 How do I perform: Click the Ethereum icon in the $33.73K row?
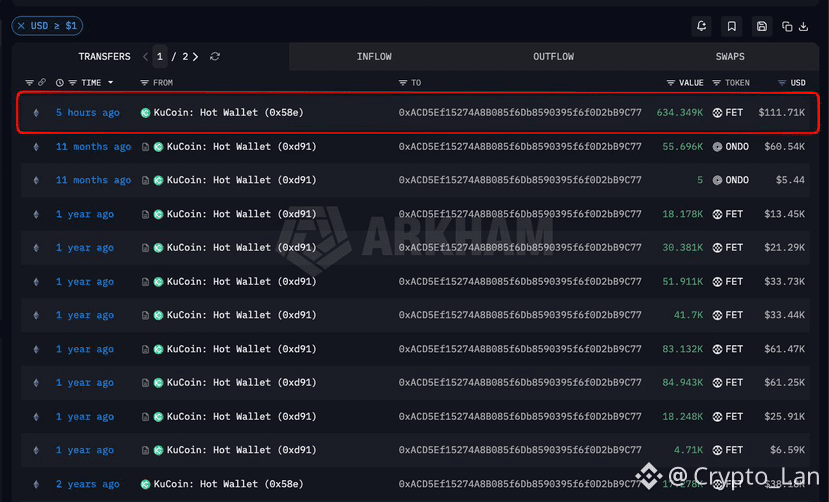[36, 282]
